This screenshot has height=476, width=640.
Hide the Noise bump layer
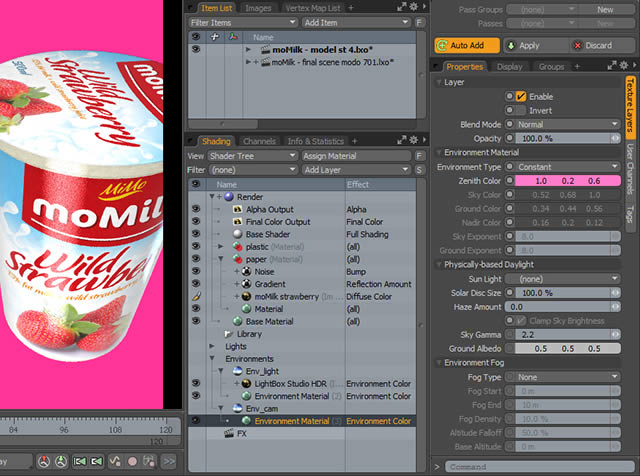click(x=196, y=271)
